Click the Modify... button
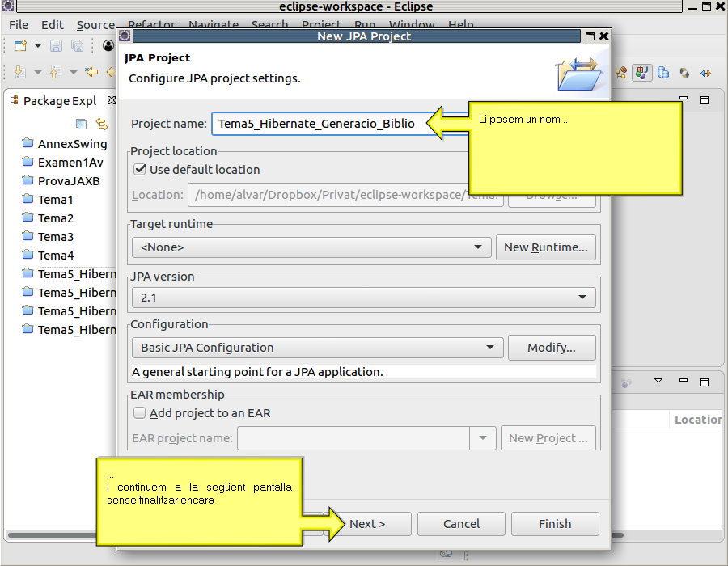 552,348
